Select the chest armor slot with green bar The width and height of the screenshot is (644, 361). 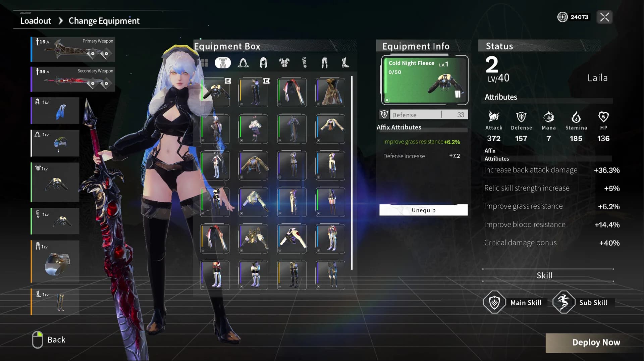[55, 182]
